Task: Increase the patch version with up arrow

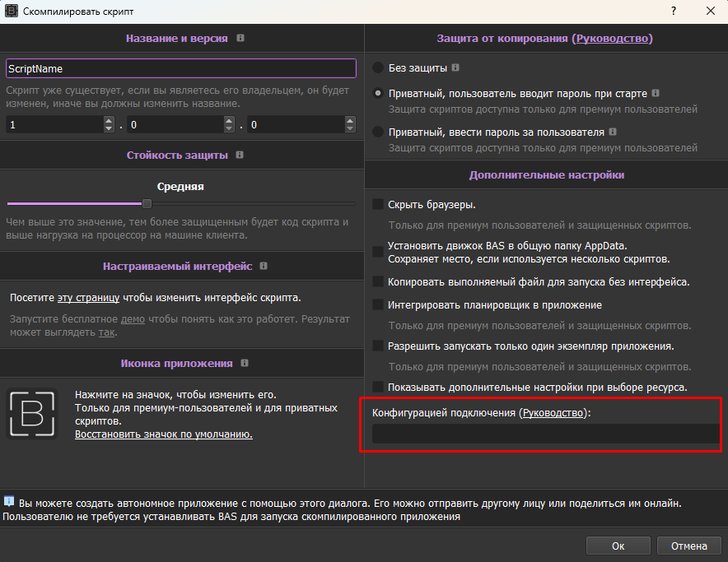Action: pyautogui.click(x=349, y=121)
